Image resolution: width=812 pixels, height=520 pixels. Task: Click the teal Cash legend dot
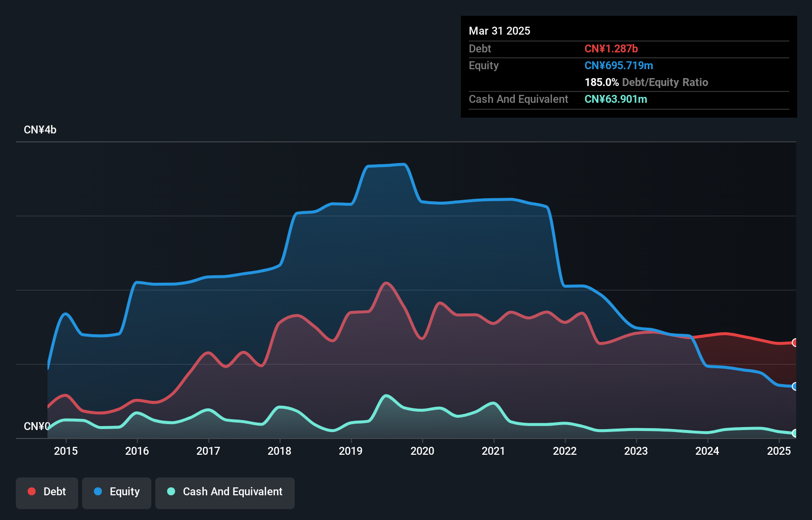click(171, 491)
